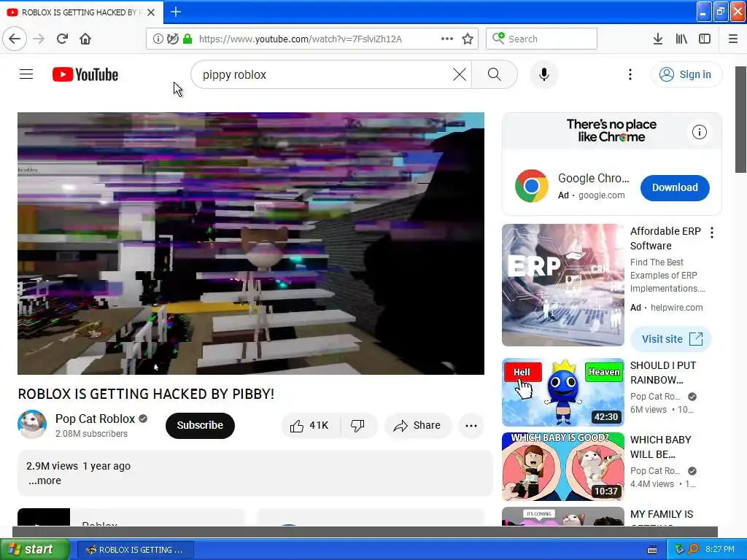Click the Affordable ERP Software ad title
This screenshot has height=560, width=747.
pos(665,238)
